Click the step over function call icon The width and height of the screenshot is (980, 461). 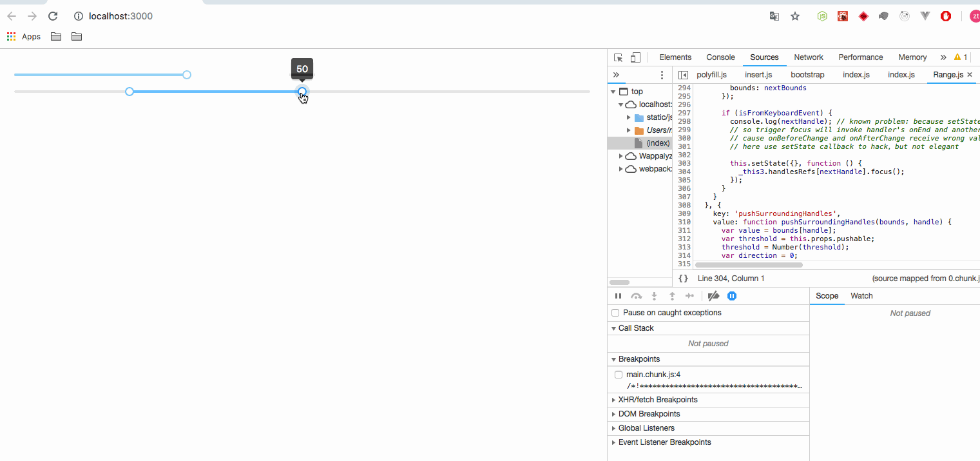tap(636, 296)
